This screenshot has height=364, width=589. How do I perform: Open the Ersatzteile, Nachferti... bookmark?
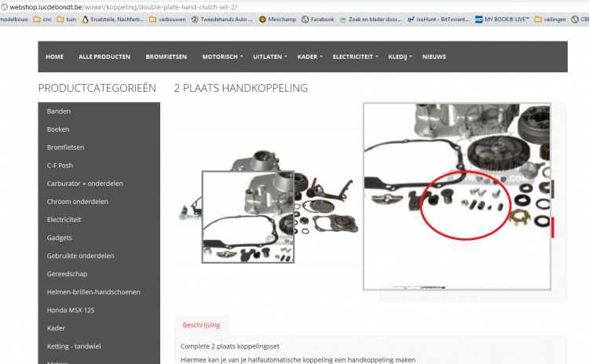coord(112,20)
